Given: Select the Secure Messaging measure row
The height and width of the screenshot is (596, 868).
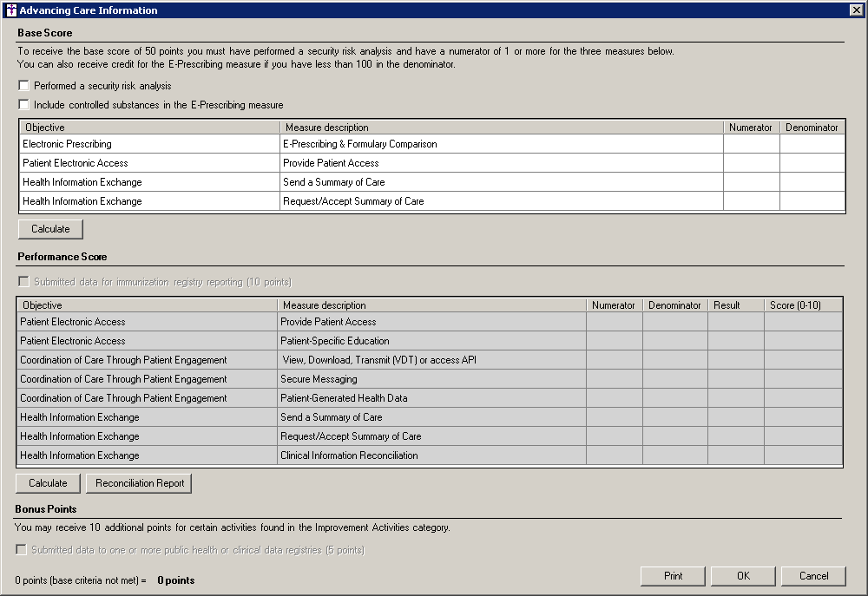Looking at the screenshot, I should point(319,379).
